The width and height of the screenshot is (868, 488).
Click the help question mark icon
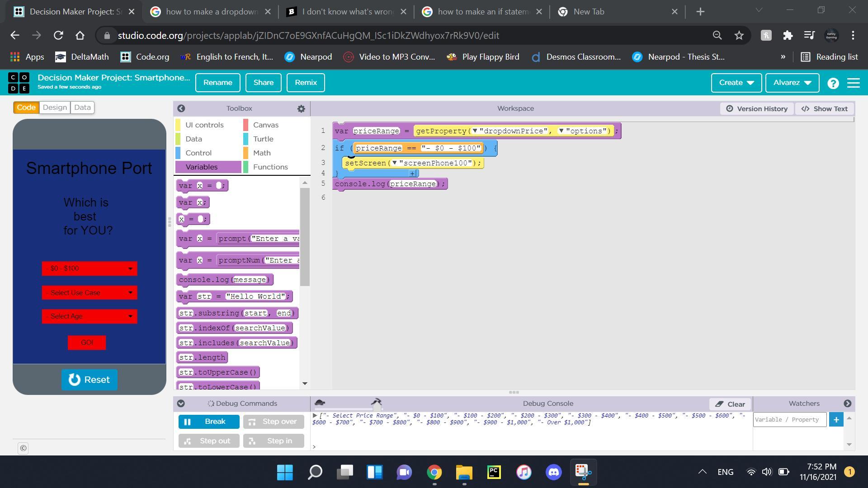[x=833, y=83]
